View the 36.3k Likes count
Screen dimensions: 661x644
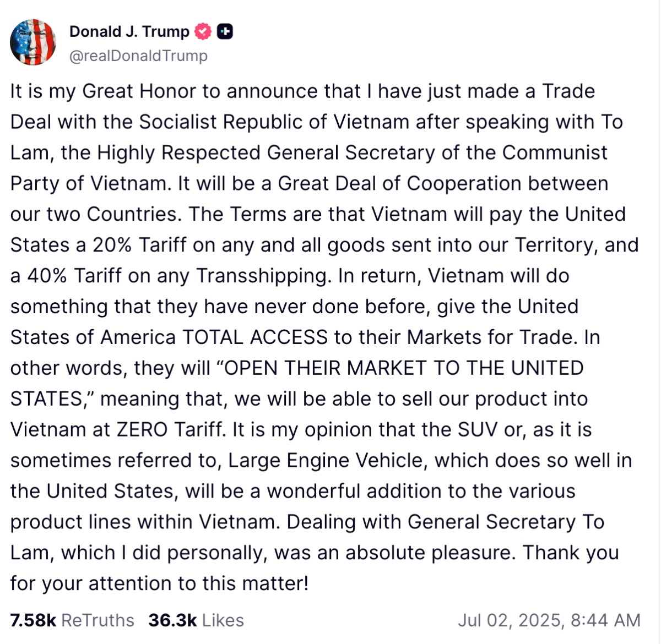click(172, 620)
